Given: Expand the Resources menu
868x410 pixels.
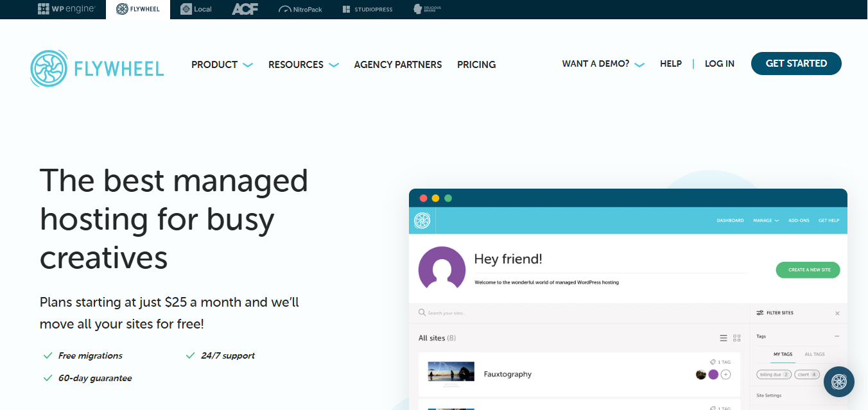Looking at the screenshot, I should pyautogui.click(x=304, y=64).
